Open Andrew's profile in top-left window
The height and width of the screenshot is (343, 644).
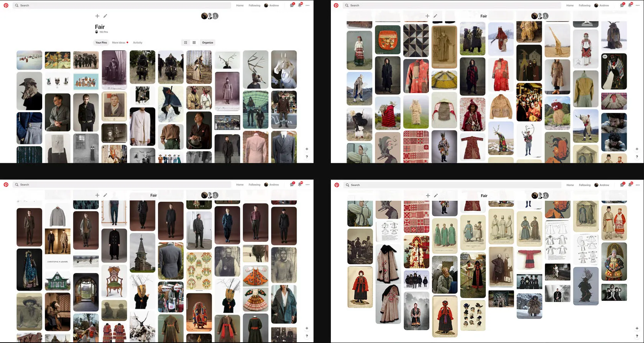(271, 5)
